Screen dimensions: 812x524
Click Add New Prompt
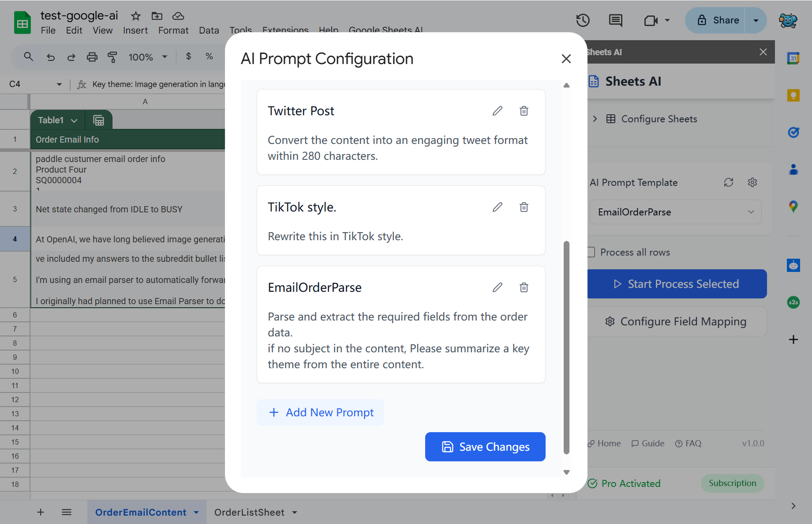click(x=321, y=412)
